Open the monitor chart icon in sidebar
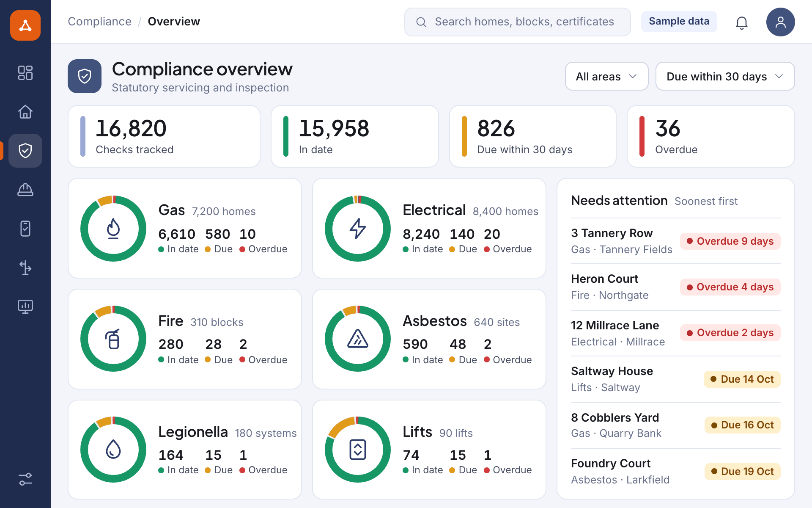The width and height of the screenshot is (812, 508). pos(25,306)
